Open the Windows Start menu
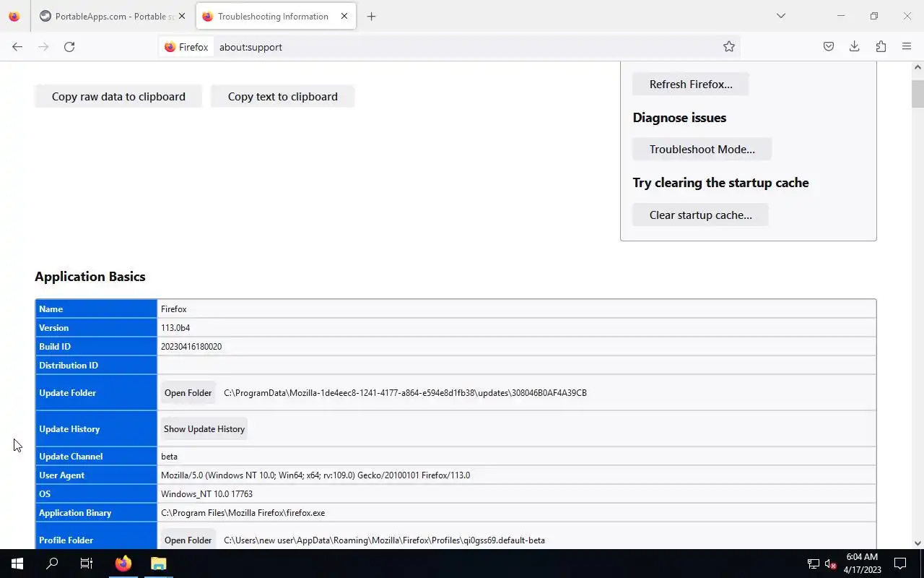 (x=17, y=564)
